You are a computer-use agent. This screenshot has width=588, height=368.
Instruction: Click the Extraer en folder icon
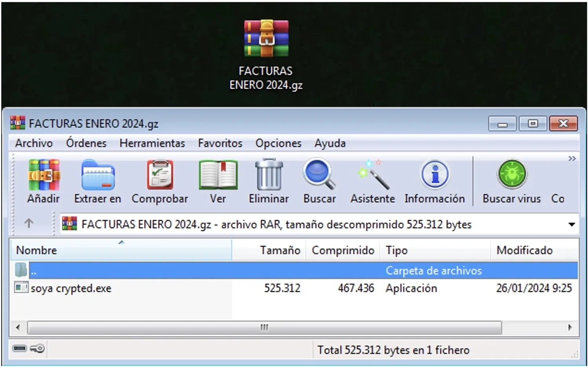[98, 175]
